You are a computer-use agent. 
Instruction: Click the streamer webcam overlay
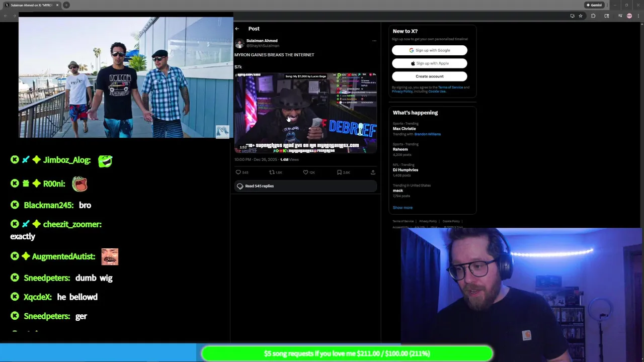[521, 294]
